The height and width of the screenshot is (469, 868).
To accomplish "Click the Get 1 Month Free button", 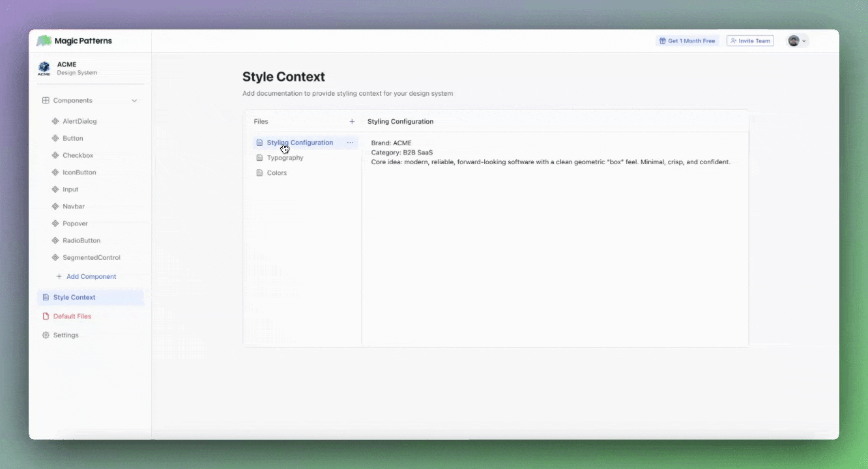I will point(687,40).
